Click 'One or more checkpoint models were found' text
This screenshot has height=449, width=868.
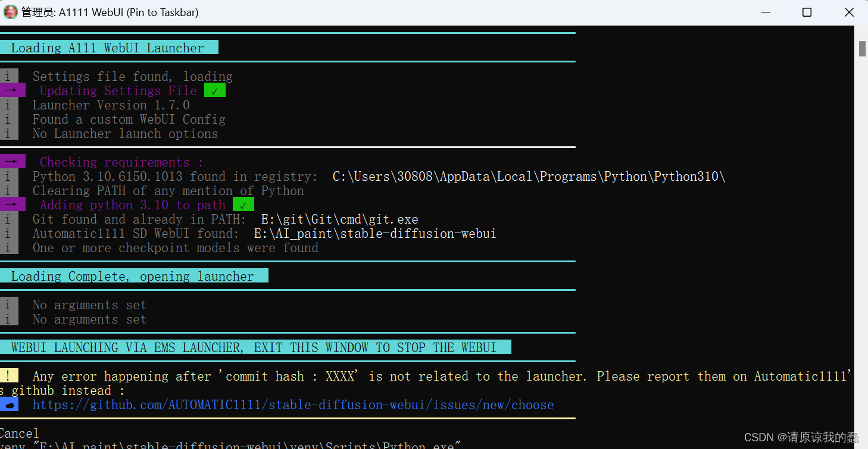tap(176, 248)
